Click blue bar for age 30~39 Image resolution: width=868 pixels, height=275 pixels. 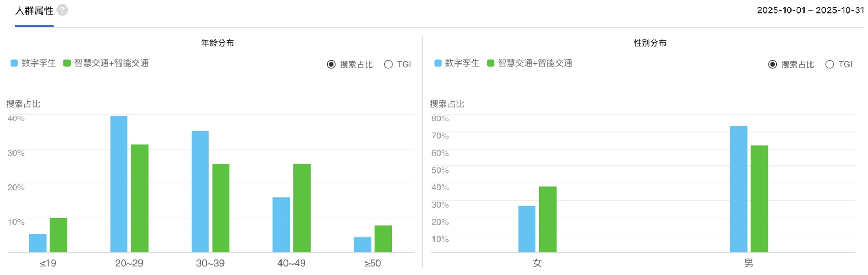[x=200, y=191]
